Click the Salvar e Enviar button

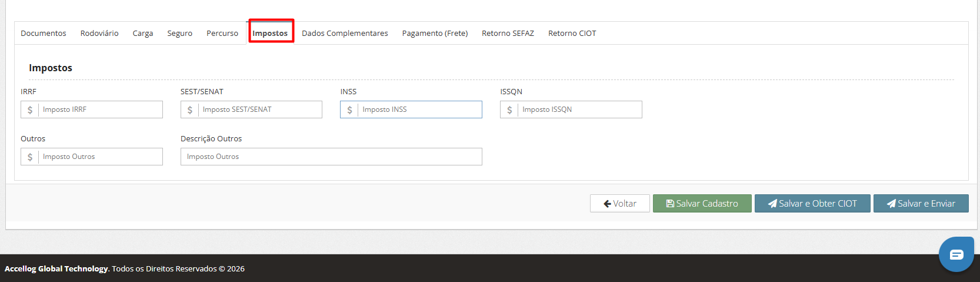click(x=921, y=203)
